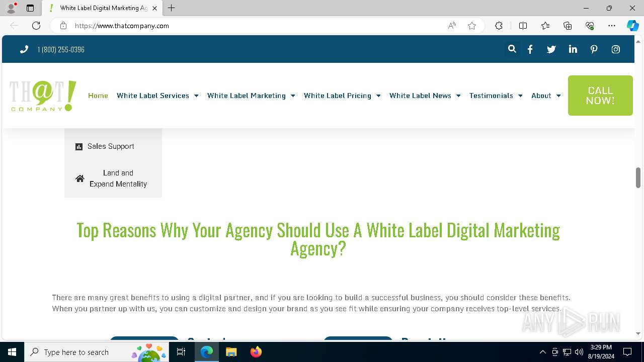The width and height of the screenshot is (644, 362).
Task: Call the 1 (800) 255-0396 phone link
Action: click(61, 49)
